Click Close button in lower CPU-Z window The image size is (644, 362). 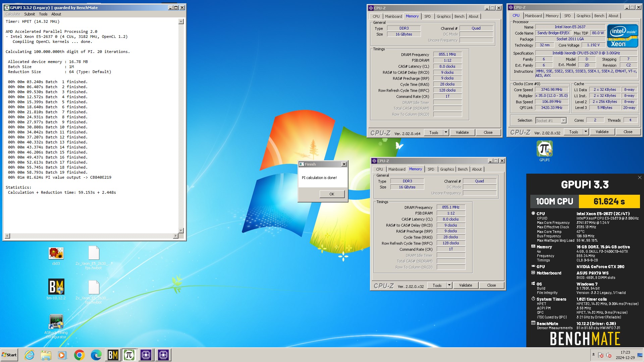click(491, 285)
